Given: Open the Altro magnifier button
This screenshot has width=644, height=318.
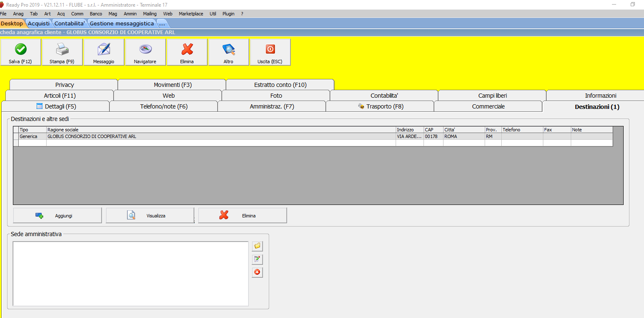Looking at the screenshot, I should [x=229, y=52].
